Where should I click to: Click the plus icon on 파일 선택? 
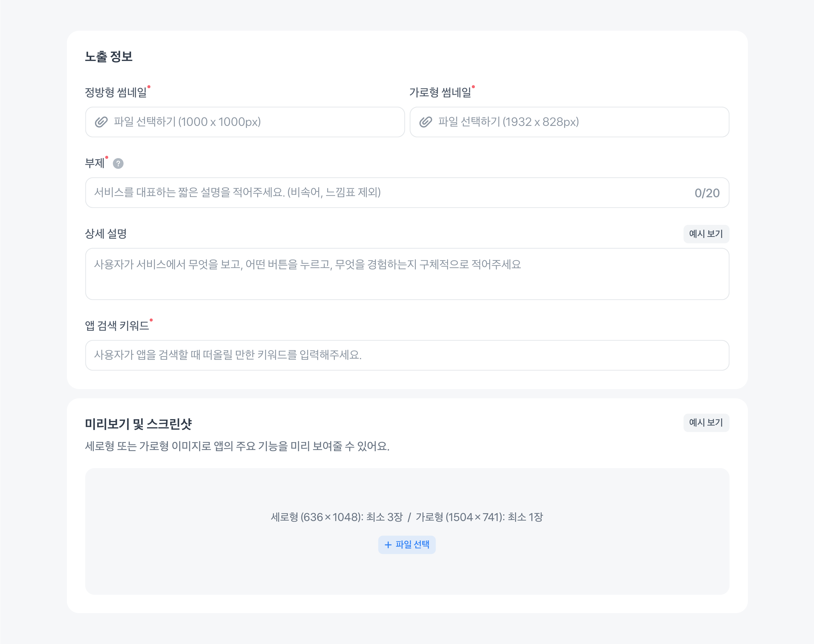(x=388, y=545)
